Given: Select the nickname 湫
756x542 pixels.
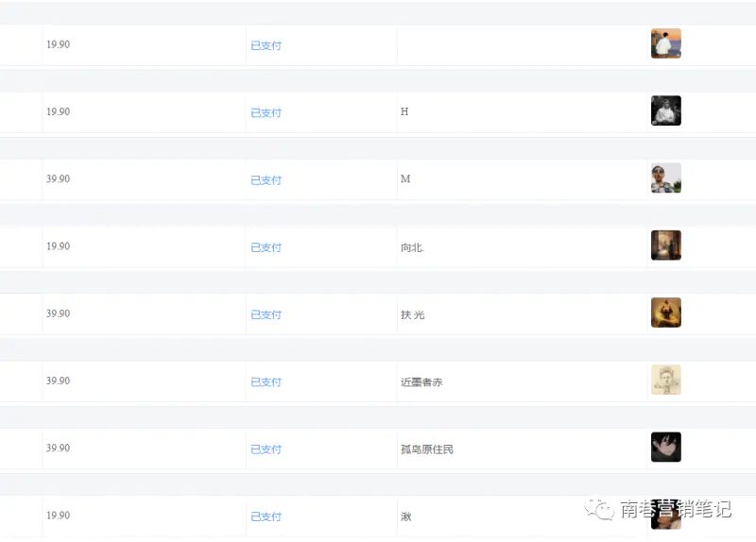Looking at the screenshot, I should (x=406, y=517).
